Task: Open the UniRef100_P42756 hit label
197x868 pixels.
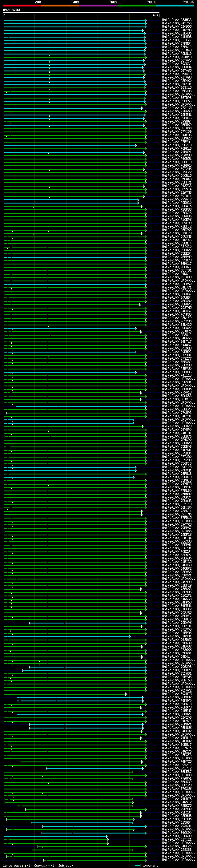Action: click(x=176, y=24)
